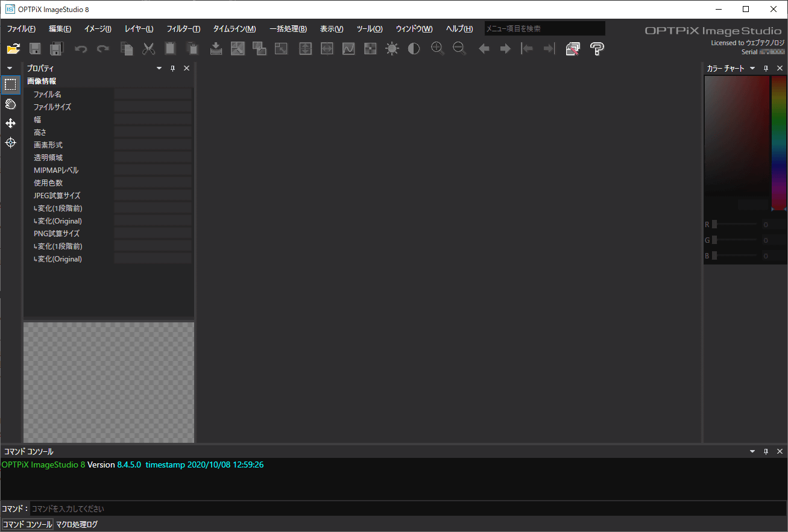Viewport: 788px width, 532px height.
Task: Open the プロパティ panel dropdown arrow
Action: pyautogui.click(x=159, y=69)
